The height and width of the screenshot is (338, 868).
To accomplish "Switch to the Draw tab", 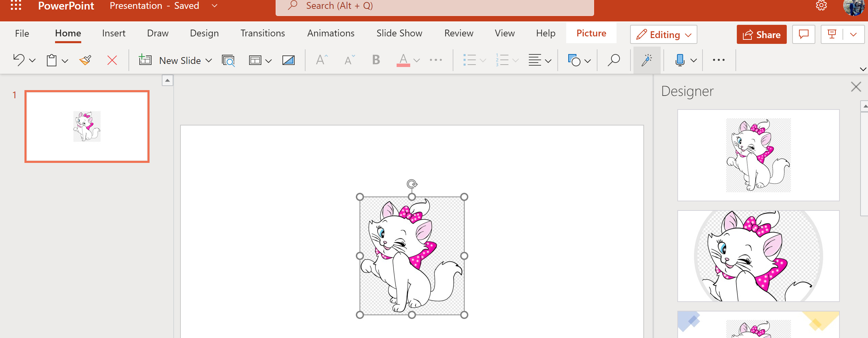I will [x=158, y=33].
